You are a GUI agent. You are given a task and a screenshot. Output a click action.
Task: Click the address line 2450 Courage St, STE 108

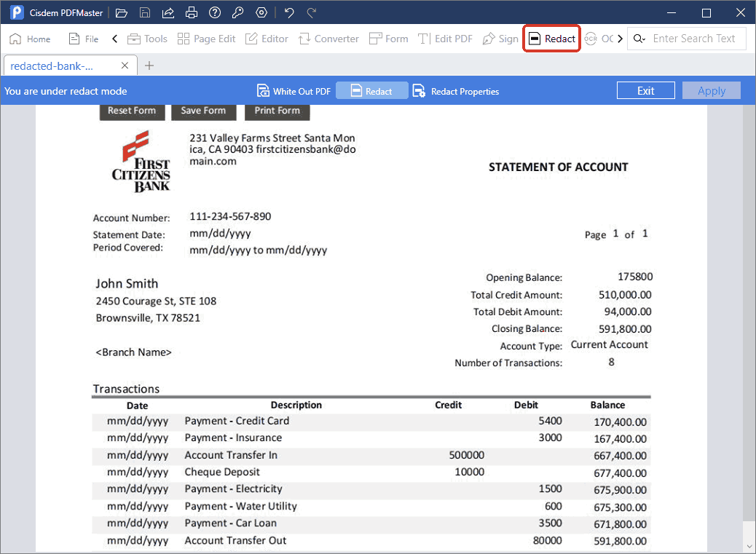(156, 301)
